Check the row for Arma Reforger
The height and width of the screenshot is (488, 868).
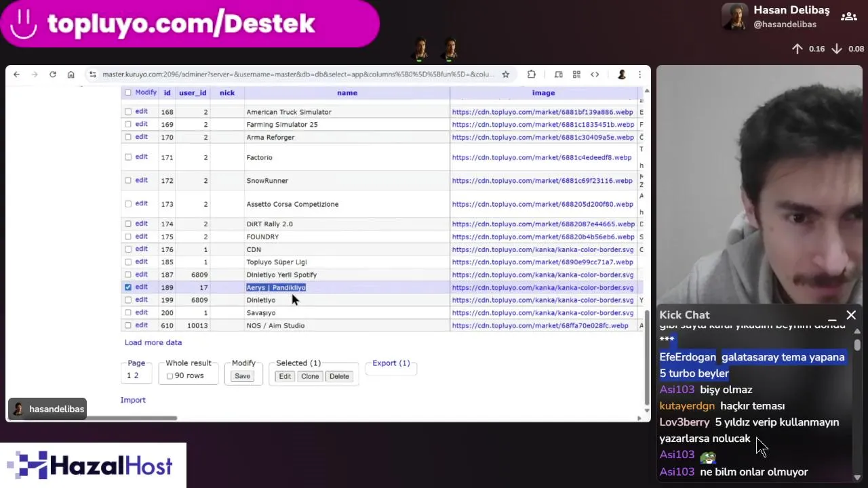pyautogui.click(x=128, y=137)
